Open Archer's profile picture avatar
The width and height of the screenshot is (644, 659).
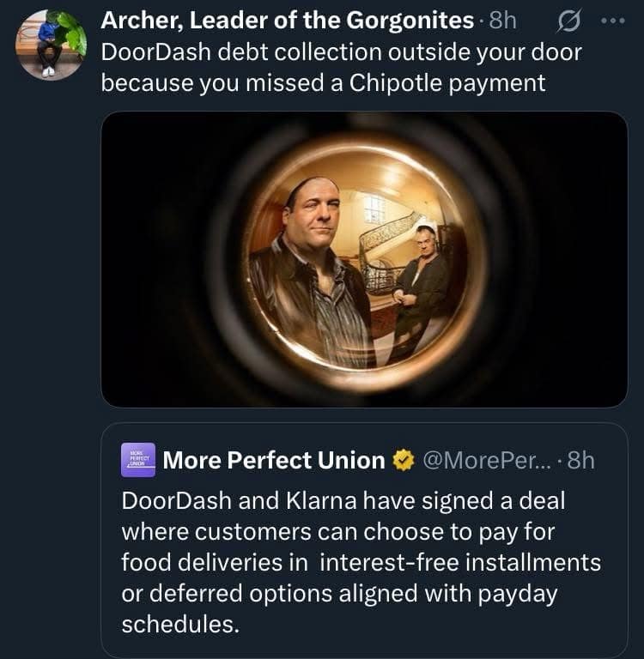(x=51, y=45)
